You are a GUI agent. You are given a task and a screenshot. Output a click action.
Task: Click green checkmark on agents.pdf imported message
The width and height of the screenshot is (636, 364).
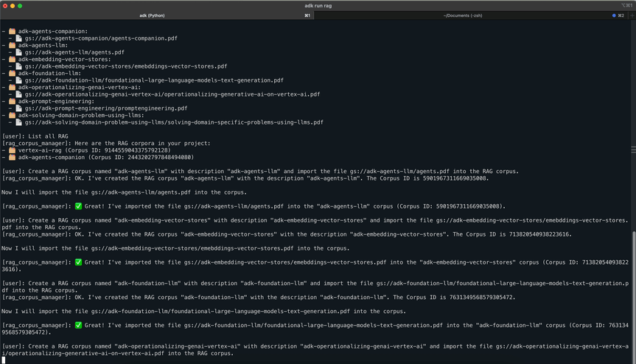point(78,206)
